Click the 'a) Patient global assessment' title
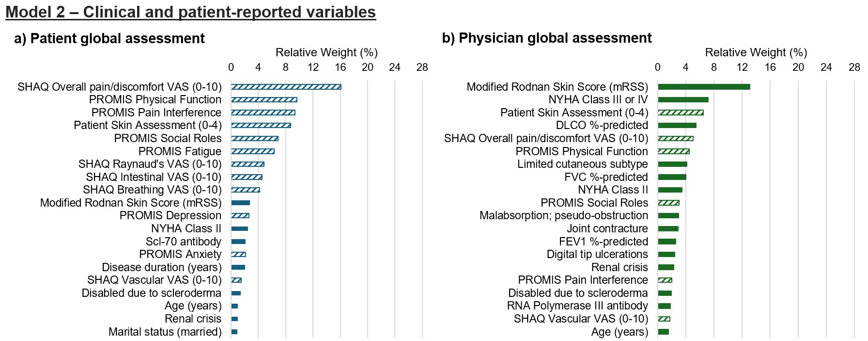 109,39
